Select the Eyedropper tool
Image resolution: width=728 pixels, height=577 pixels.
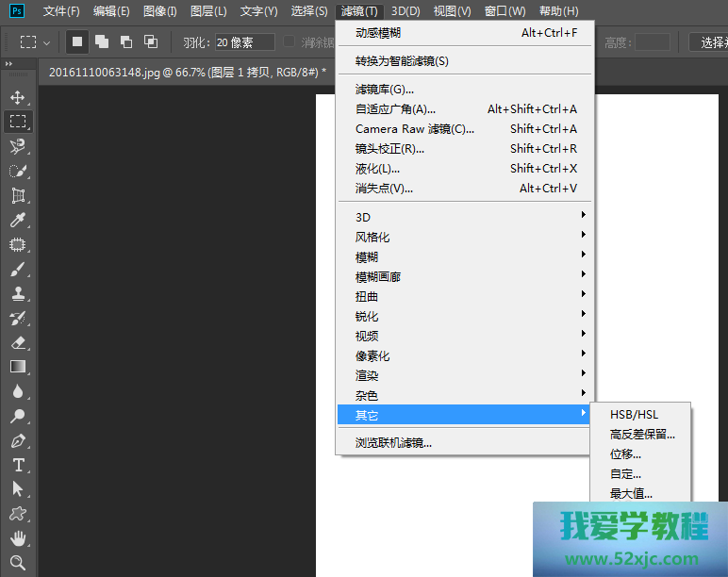(x=17, y=220)
